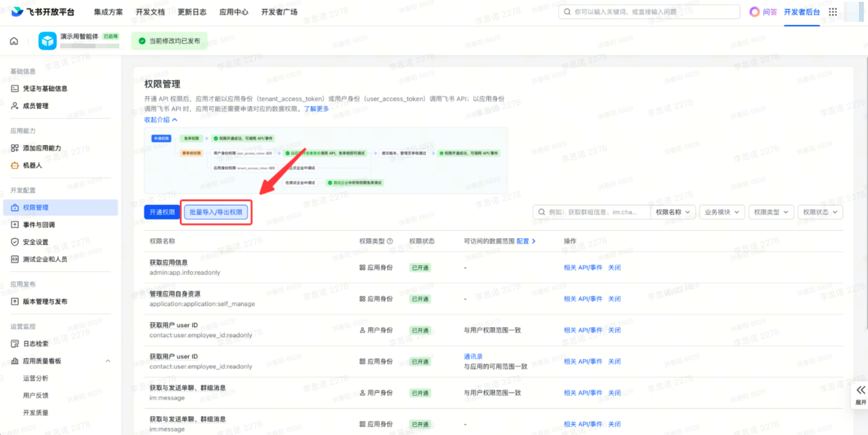The width and height of the screenshot is (868, 435).
Task: Open 相关 API/事件 for 获取用户 user ID 应用身份
Action: coord(583,361)
